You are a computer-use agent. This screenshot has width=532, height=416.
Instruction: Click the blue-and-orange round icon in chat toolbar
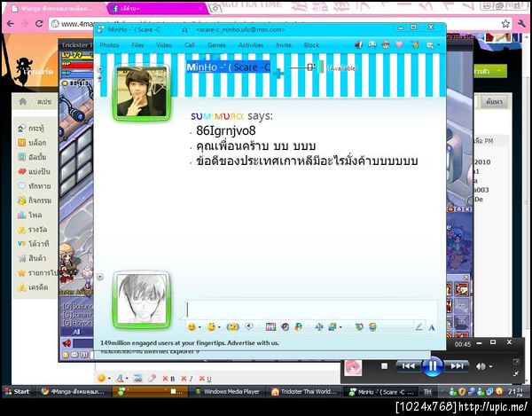point(299,327)
